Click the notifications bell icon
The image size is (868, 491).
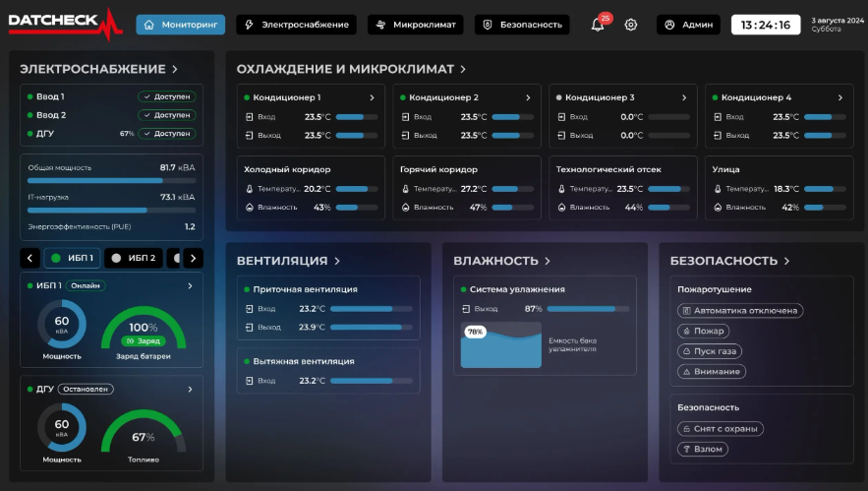point(598,25)
